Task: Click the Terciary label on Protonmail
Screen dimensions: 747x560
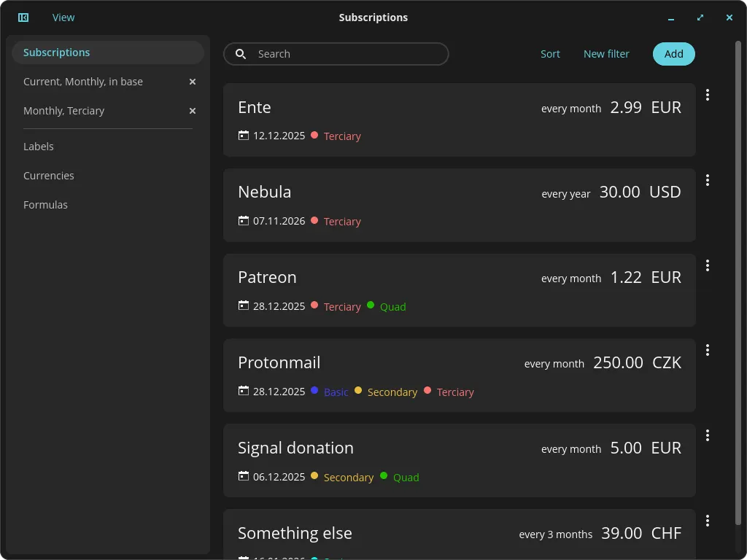Action: pos(455,392)
